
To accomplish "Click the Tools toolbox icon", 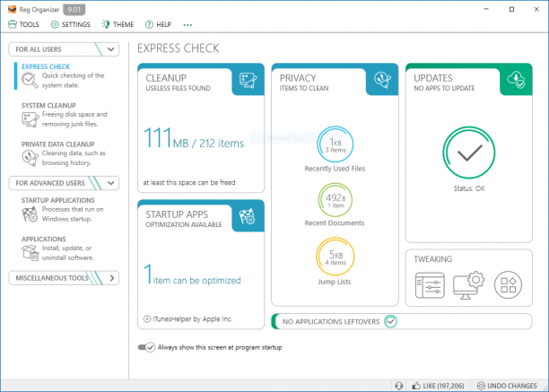I will pos(13,24).
